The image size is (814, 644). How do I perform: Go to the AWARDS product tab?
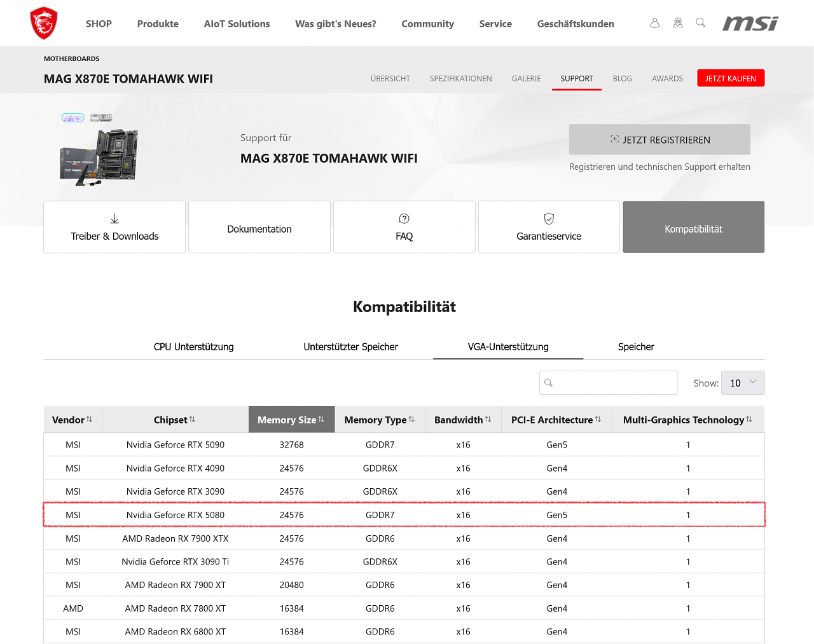667,79
